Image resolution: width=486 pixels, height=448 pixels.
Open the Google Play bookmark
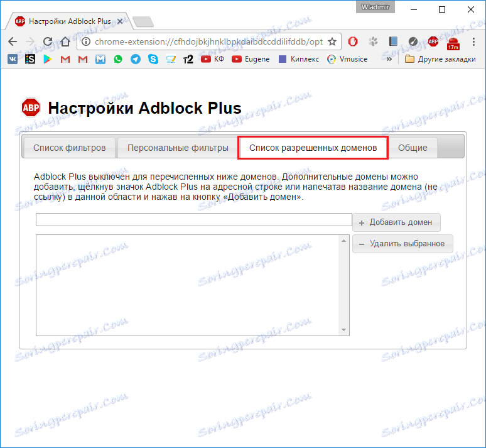tap(48, 59)
